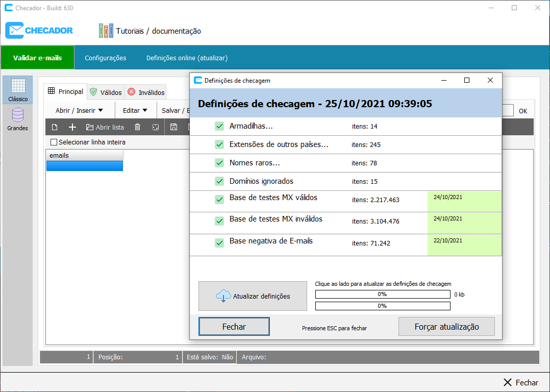Switch to the Válidos tab
550x392 pixels.
tap(106, 92)
